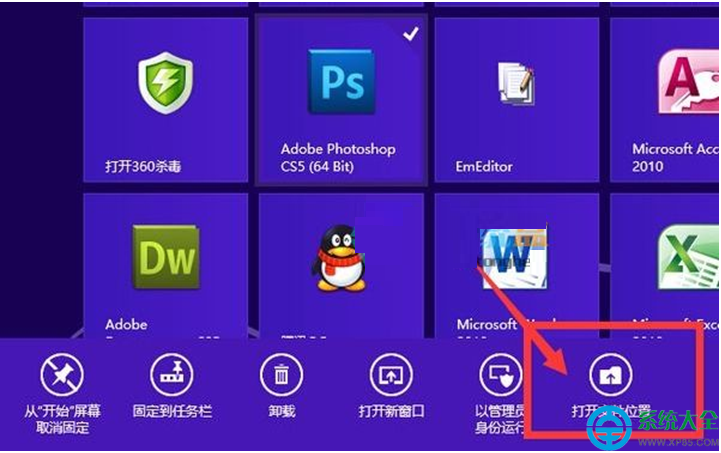Click the 卸载 label
Image resolution: width=721 pixels, height=453 pixels.
tap(281, 411)
